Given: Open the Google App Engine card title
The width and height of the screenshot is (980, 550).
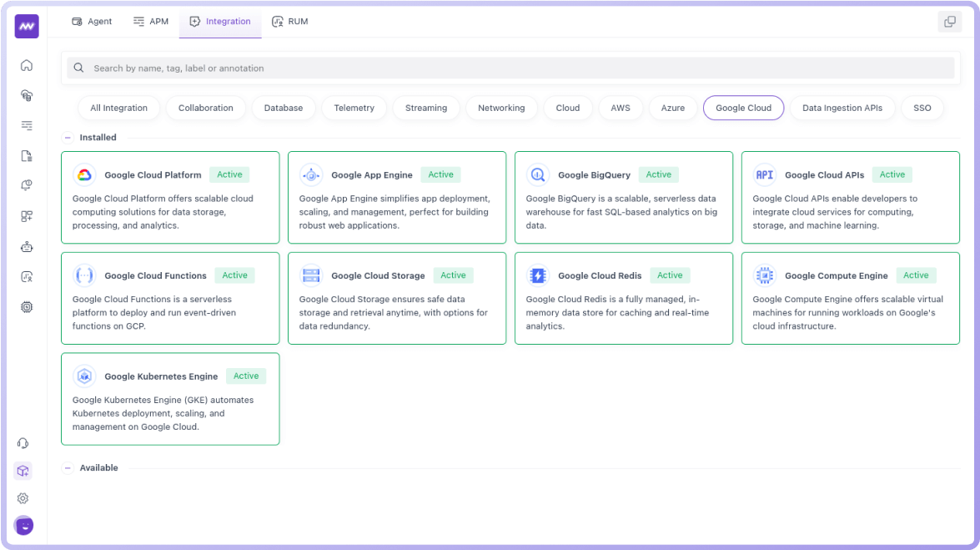Looking at the screenshot, I should point(372,175).
